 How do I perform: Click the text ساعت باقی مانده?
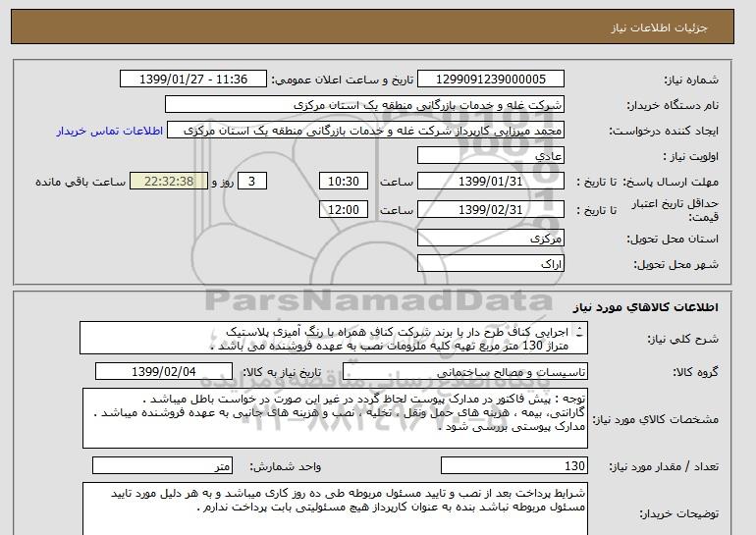pos(81,183)
